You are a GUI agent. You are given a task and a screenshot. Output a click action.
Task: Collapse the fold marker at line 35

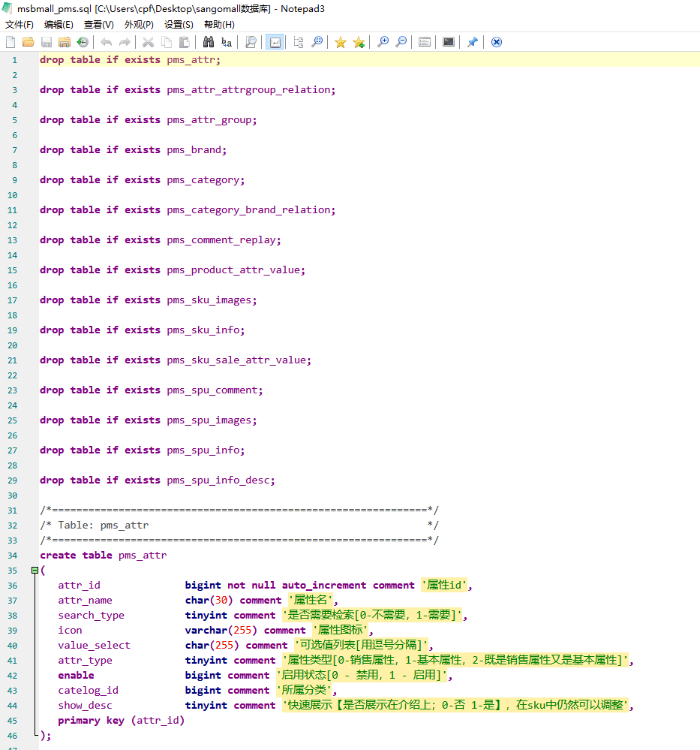[35, 570]
